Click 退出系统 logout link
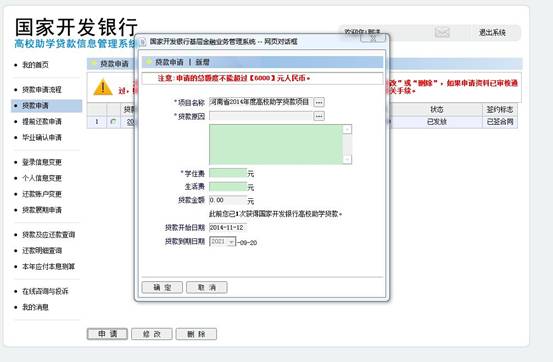 click(x=492, y=32)
